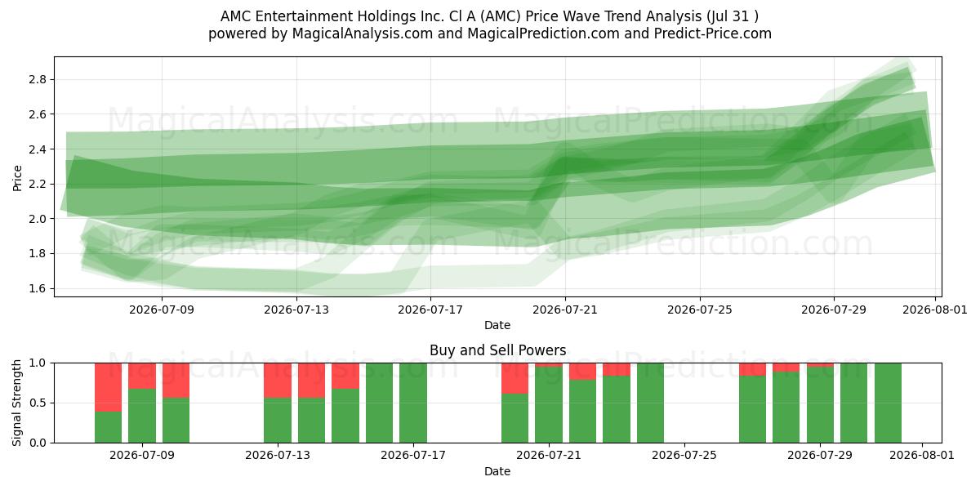Click 2026-08-01 date under the signal bars
This screenshot has height=490, width=980.
tap(922, 456)
